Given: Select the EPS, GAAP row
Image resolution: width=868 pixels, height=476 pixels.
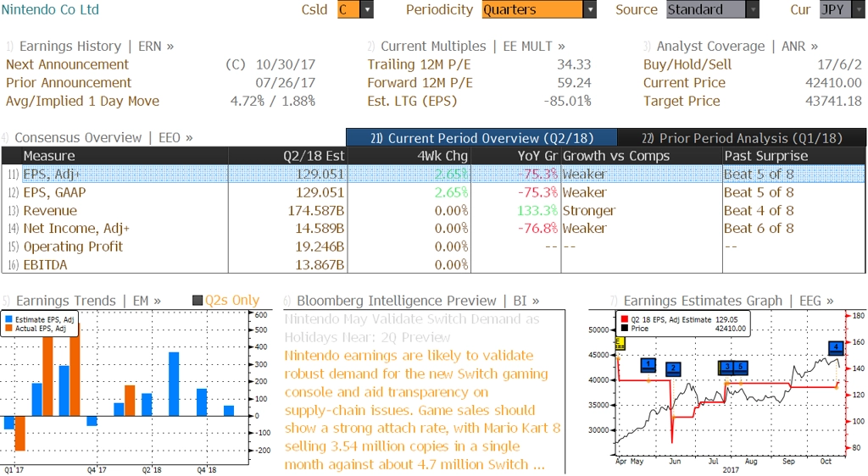Looking at the screenshot, I should (433, 192).
